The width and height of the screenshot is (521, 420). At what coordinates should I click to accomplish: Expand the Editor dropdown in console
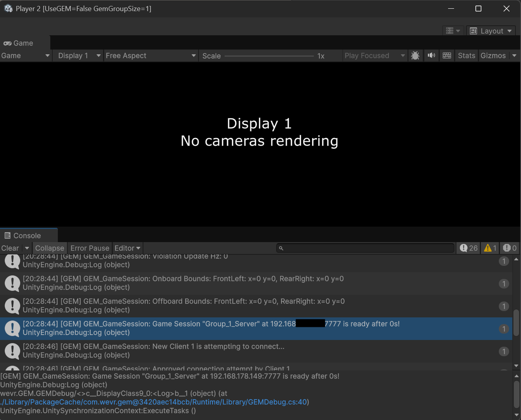point(127,248)
